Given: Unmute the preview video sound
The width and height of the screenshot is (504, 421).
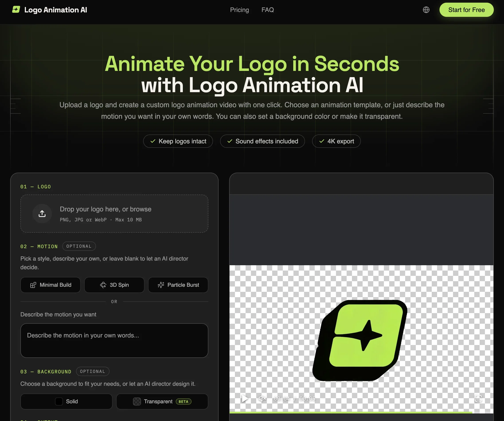Looking at the screenshot, I should [262, 398].
